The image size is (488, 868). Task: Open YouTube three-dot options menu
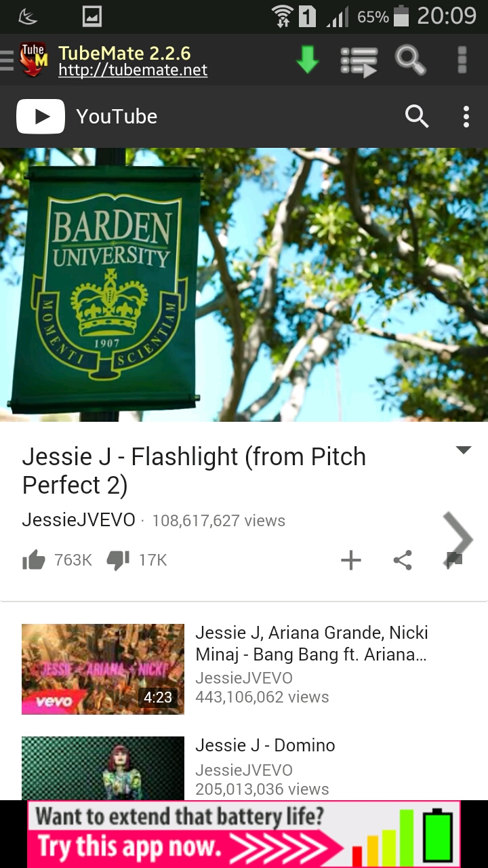(466, 117)
